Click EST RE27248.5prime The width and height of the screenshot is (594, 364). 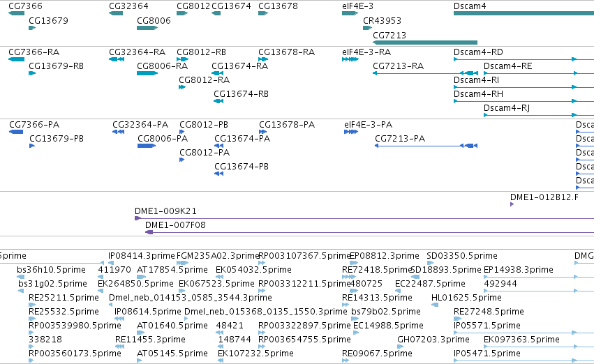tap(489, 312)
